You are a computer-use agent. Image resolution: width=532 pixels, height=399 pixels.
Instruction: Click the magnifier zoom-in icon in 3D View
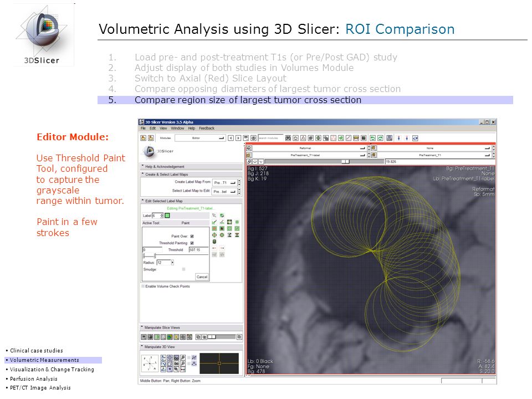[x=183, y=357]
